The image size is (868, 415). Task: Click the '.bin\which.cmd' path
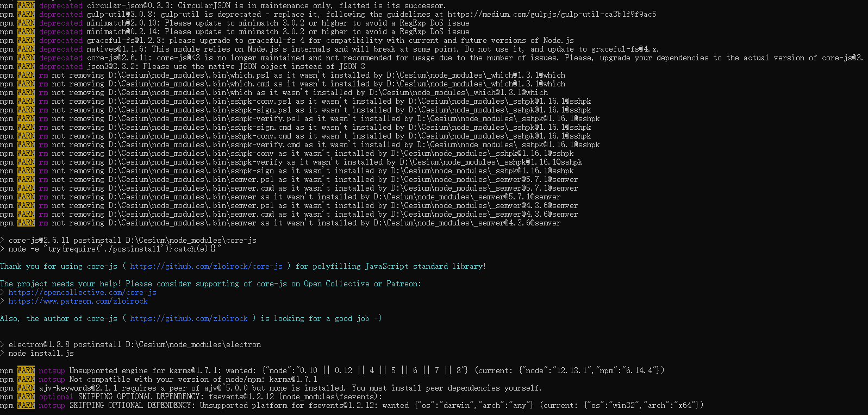(239, 84)
